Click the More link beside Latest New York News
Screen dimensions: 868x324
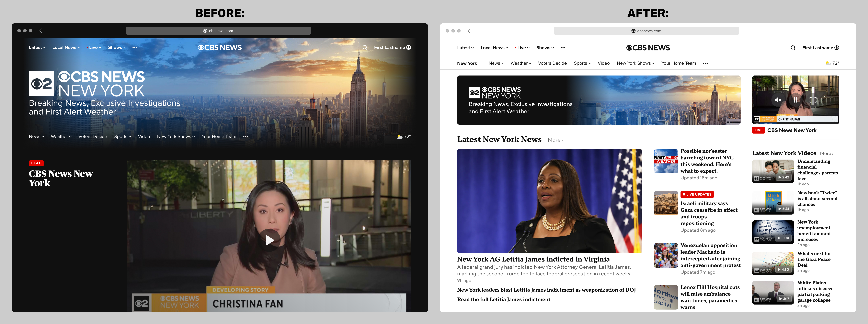(x=555, y=140)
